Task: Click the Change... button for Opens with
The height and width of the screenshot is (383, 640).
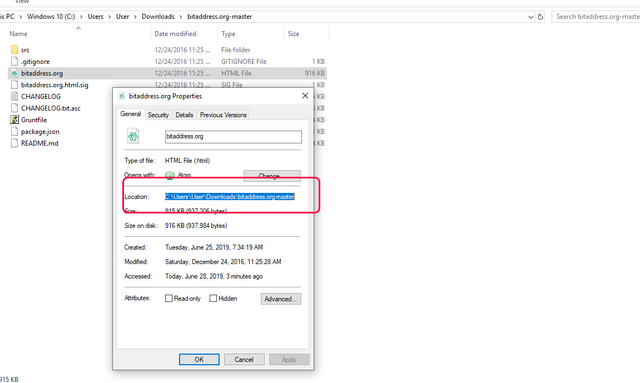Action: click(x=272, y=176)
